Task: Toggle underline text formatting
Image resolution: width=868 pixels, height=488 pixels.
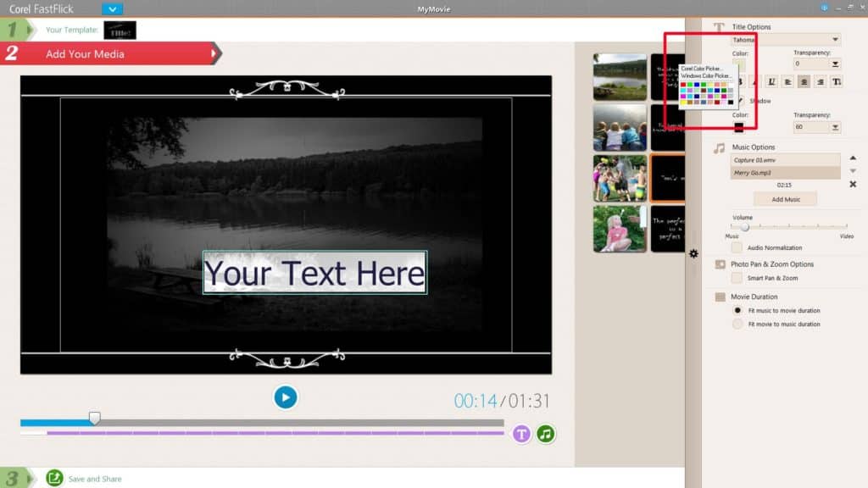Action: [771, 82]
